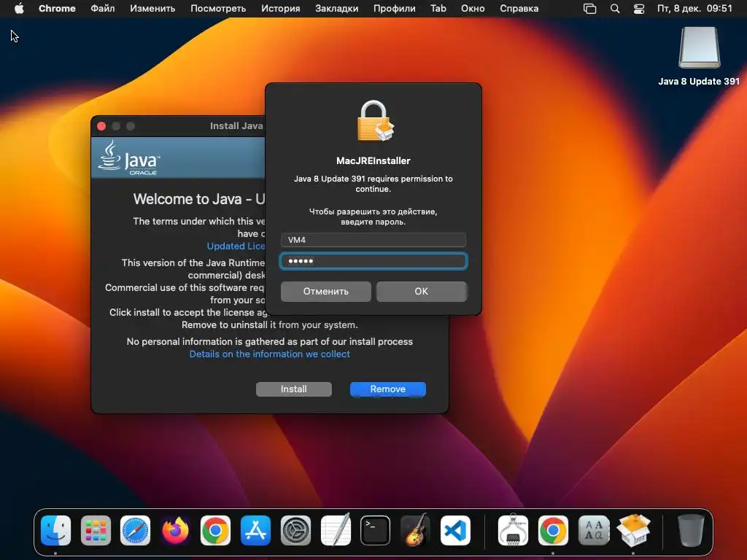The image size is (747, 560).
Task: Open Font Book from the Dock
Action: (594, 531)
